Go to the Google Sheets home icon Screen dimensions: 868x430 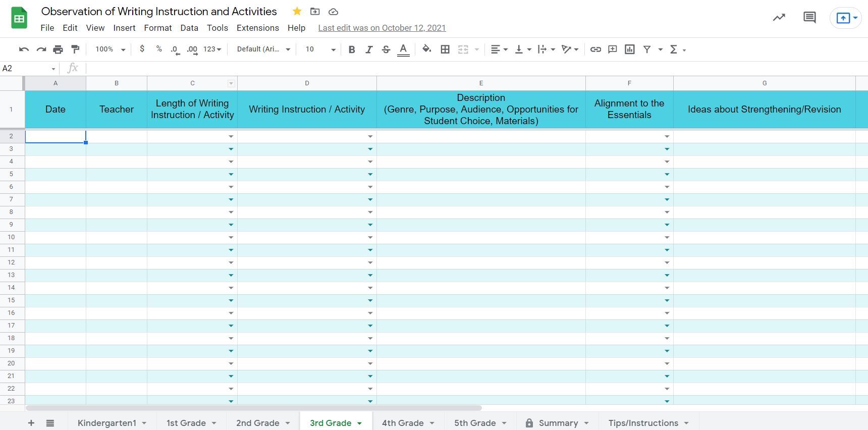click(x=19, y=18)
